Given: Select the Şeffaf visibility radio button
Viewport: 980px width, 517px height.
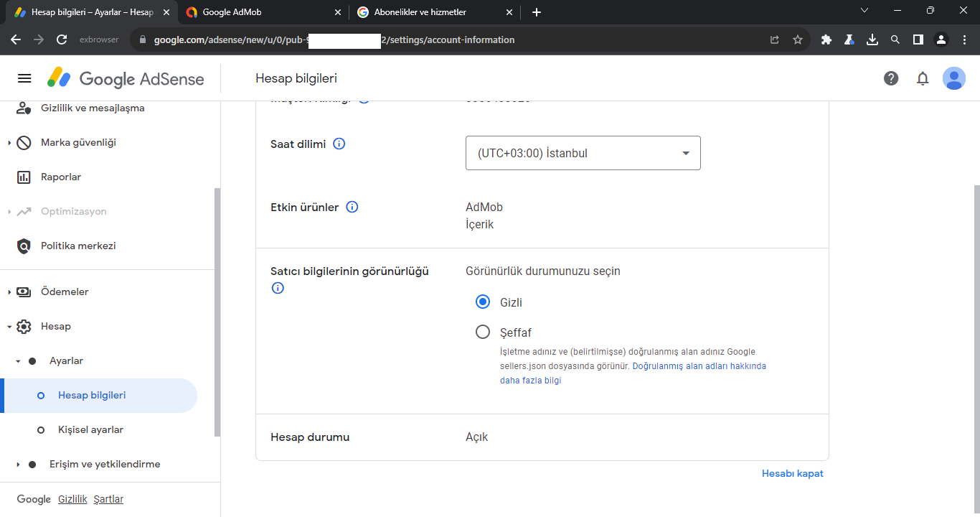Looking at the screenshot, I should coord(483,332).
